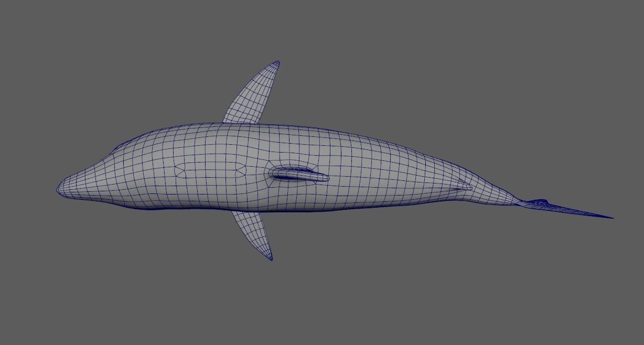Select the dolphin's dorsal fin mesh

pos(299,174)
